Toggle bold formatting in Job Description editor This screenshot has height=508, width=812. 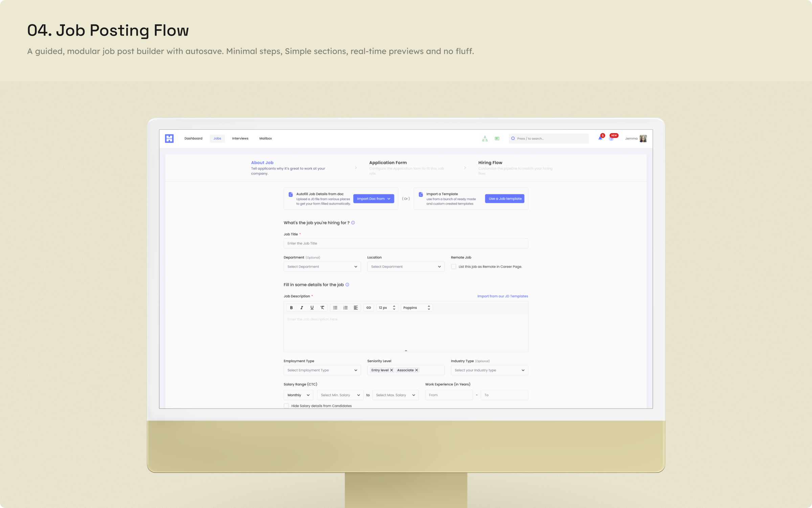pyautogui.click(x=291, y=308)
